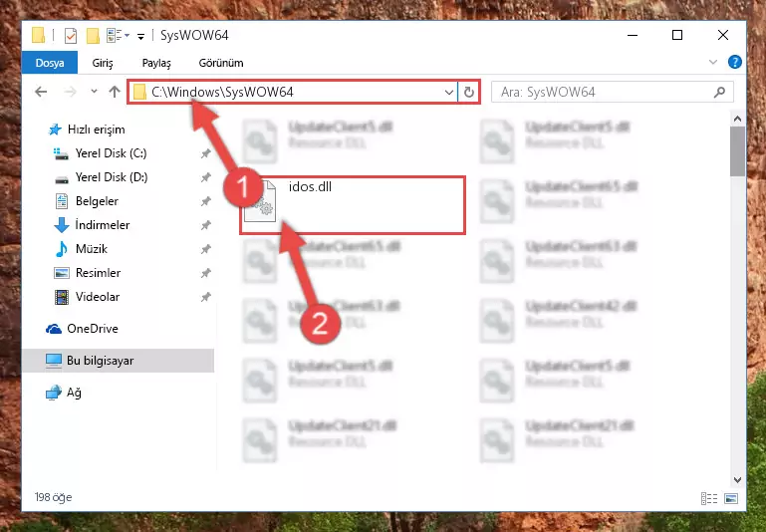Select Hızlı erişim in the navigation pane
766x532 pixels.
pyautogui.click(x=96, y=130)
